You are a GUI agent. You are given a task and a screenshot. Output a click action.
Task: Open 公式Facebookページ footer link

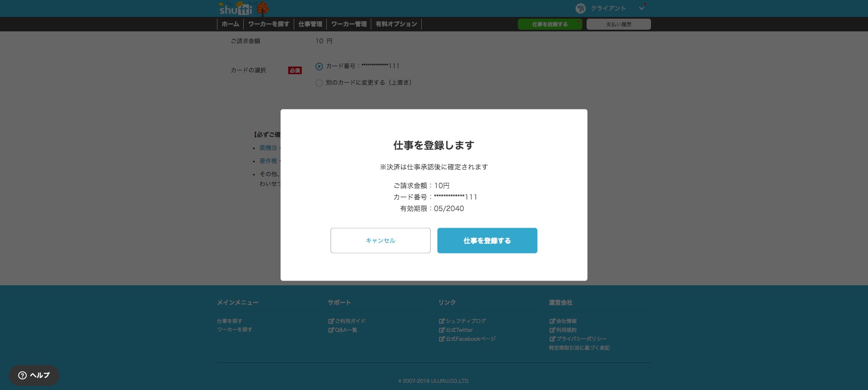(470, 339)
